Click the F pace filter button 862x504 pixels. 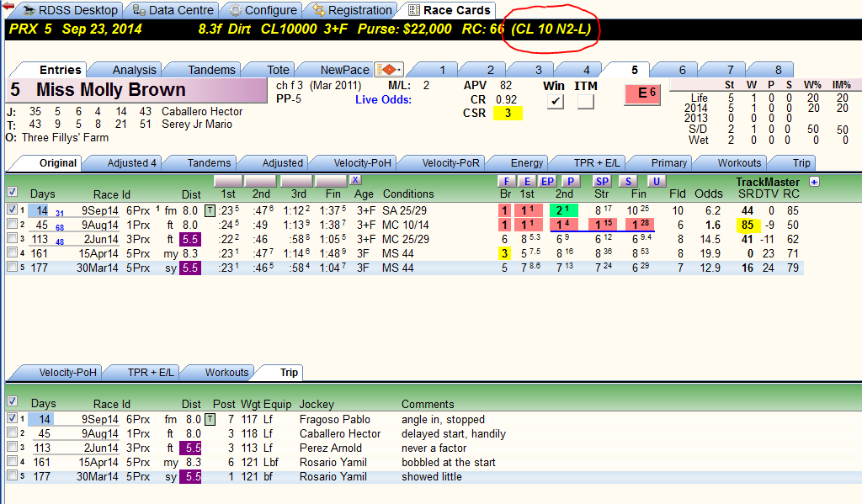[506, 182]
